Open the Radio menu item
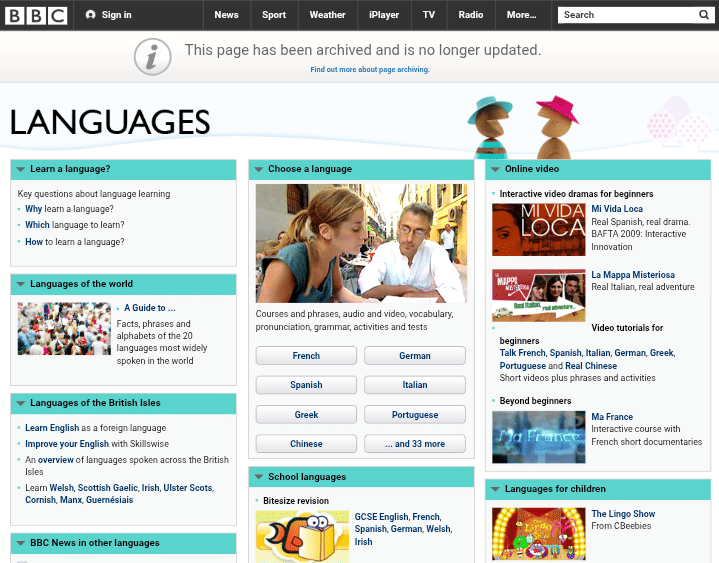719x563 pixels. (x=471, y=15)
